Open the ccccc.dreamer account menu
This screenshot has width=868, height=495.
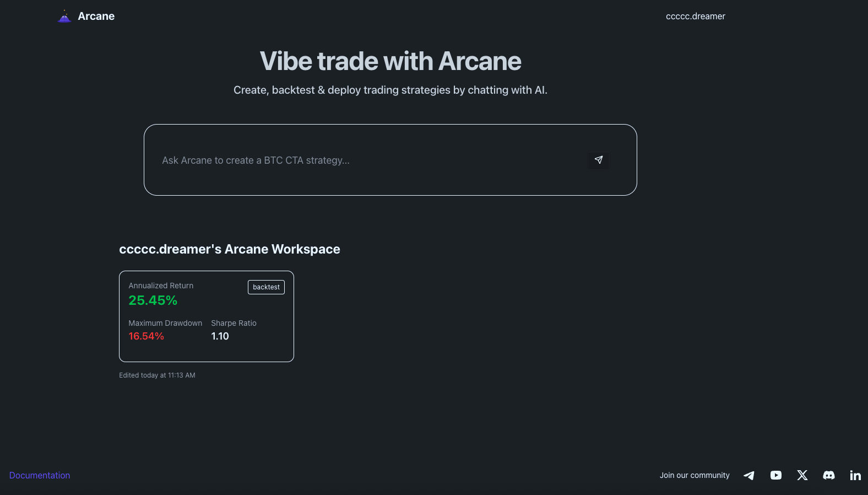click(x=696, y=16)
